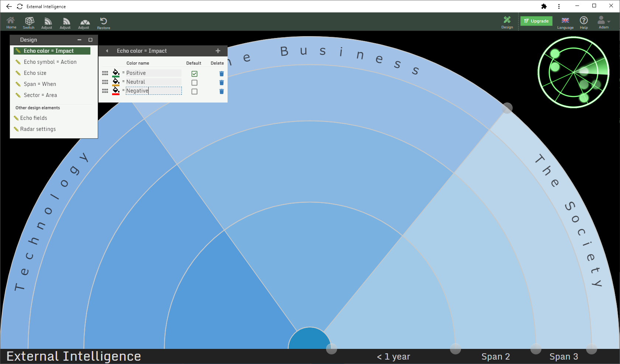Add a new echo color with plus
The image size is (620, 364).
(218, 51)
